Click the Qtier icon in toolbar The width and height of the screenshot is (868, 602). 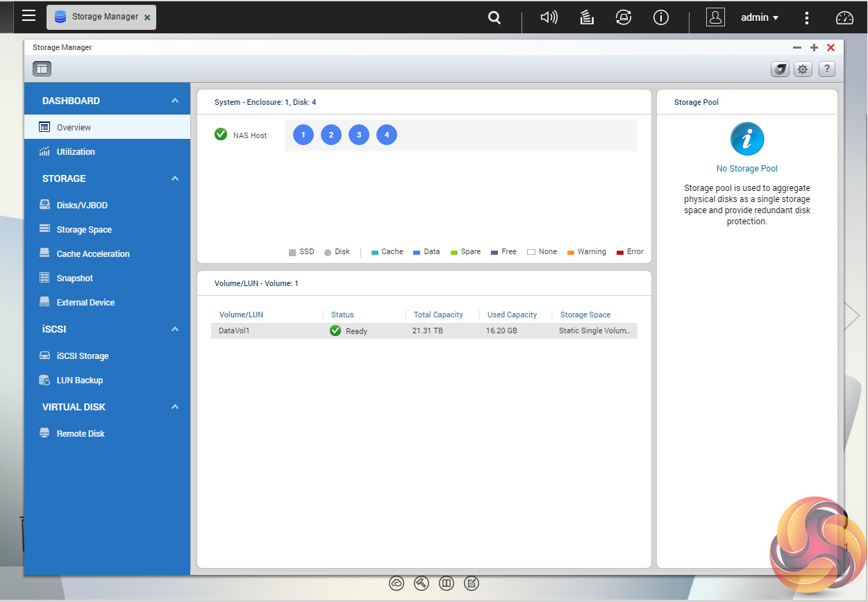click(780, 69)
